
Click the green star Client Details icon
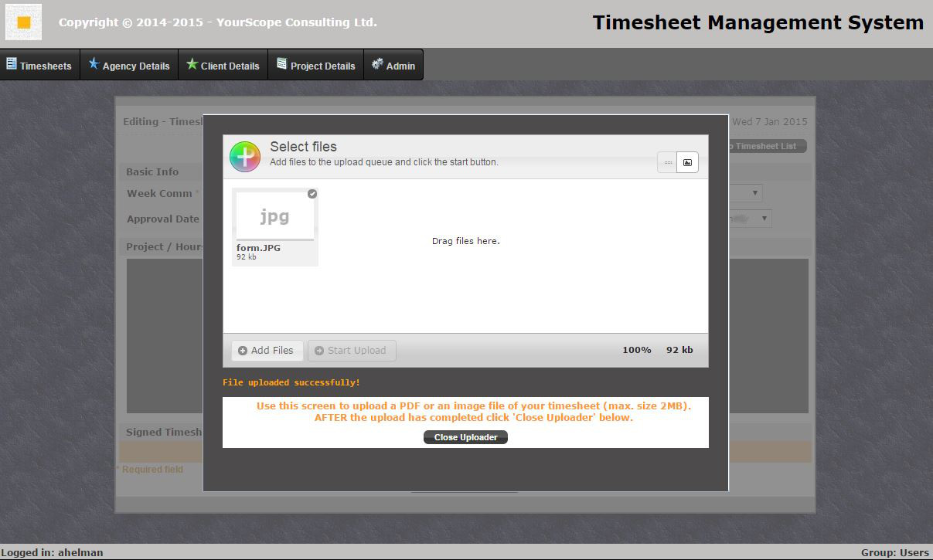[x=192, y=64]
